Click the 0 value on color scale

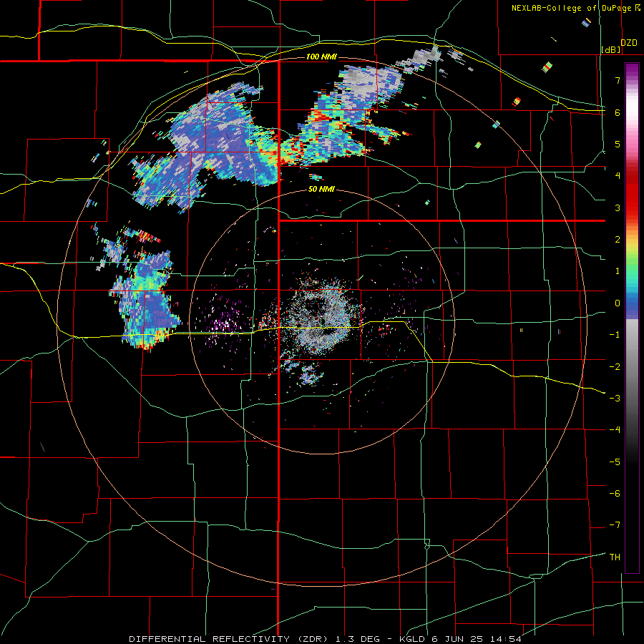(x=618, y=303)
